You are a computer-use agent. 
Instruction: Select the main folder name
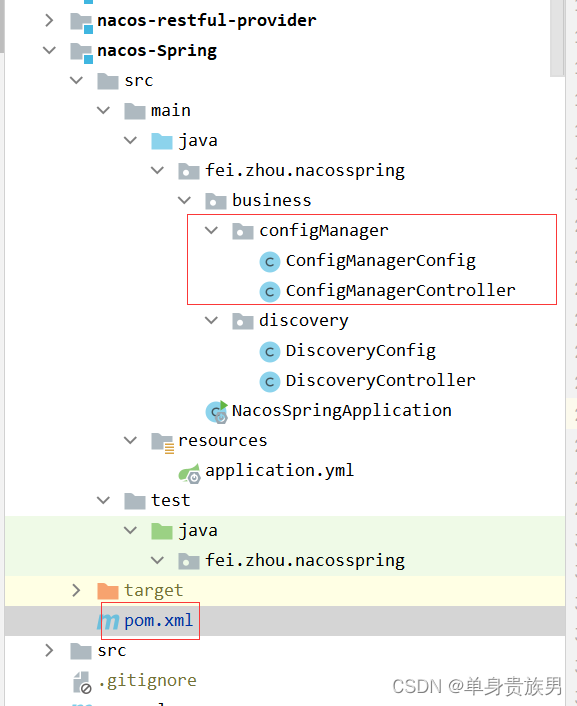[171, 110]
